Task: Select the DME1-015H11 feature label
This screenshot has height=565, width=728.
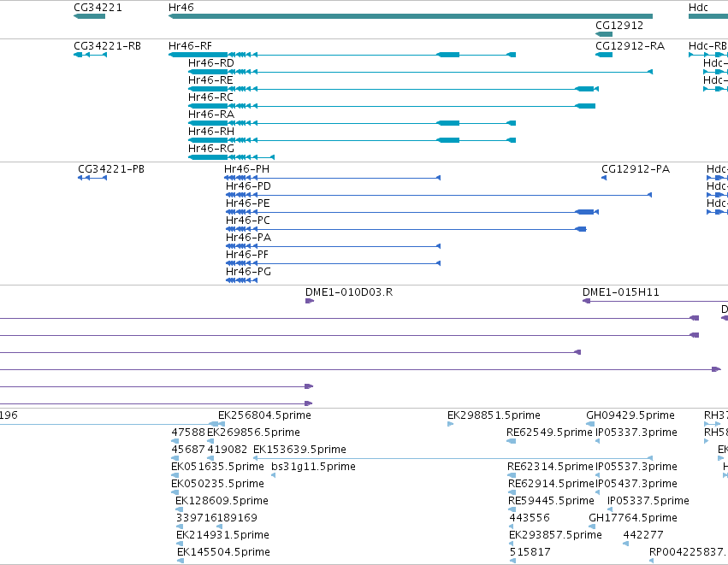Action: 621,292
